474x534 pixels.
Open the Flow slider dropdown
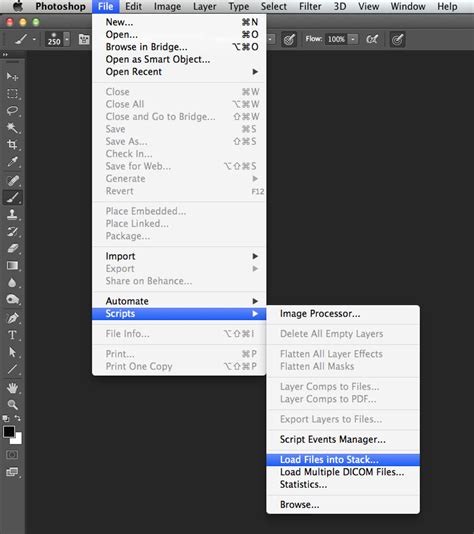point(353,39)
